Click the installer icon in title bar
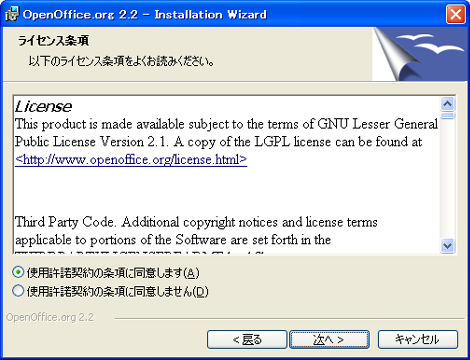The height and width of the screenshot is (360, 470). [x=12, y=14]
